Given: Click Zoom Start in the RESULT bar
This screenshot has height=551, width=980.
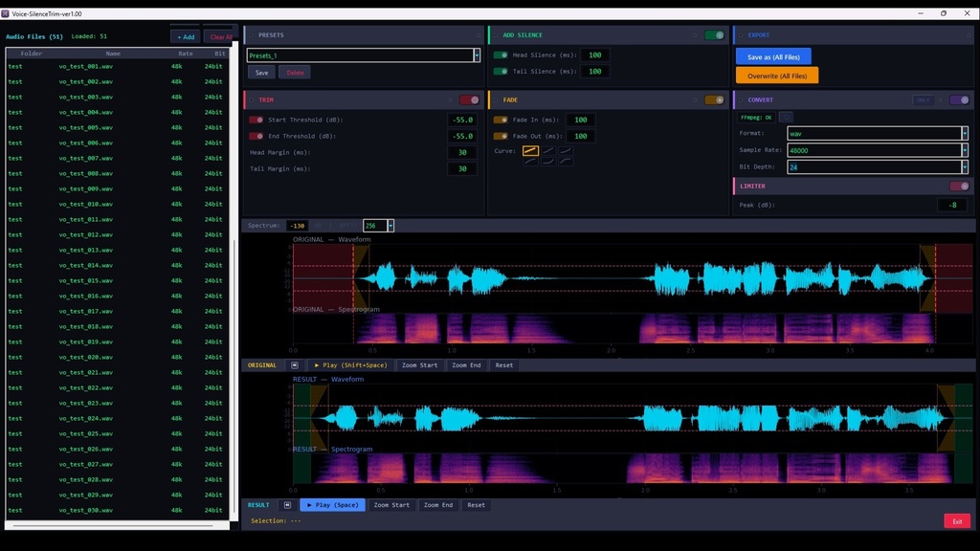Looking at the screenshot, I should [391, 505].
